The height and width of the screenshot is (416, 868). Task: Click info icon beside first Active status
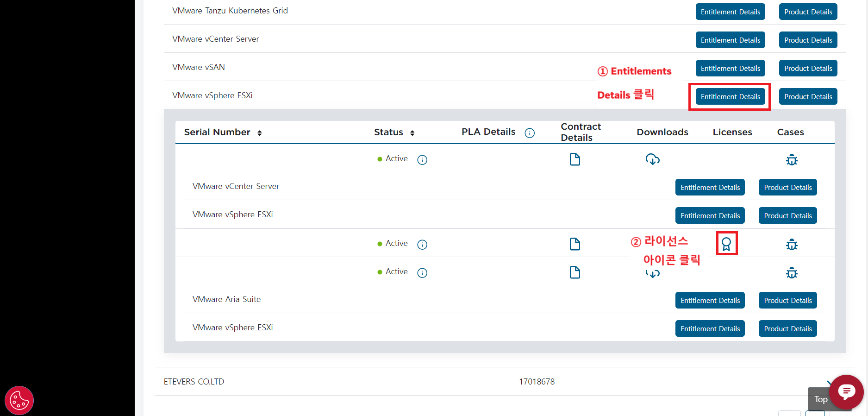(x=422, y=160)
